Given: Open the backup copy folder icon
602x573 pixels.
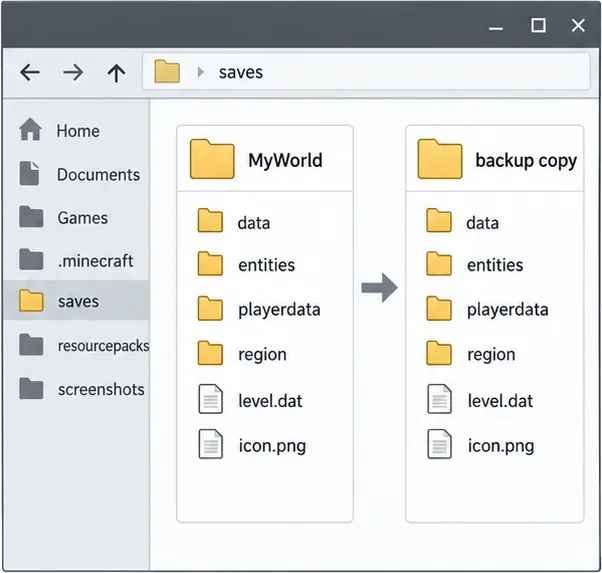Looking at the screenshot, I should 440,159.
